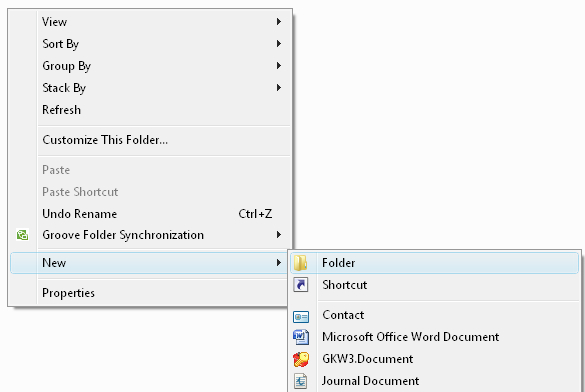Choose Microsoft Office Word Document label

click(410, 337)
